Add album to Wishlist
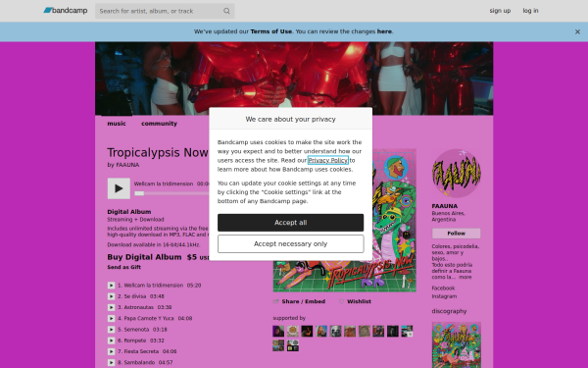The width and height of the screenshot is (588, 368). point(359,301)
